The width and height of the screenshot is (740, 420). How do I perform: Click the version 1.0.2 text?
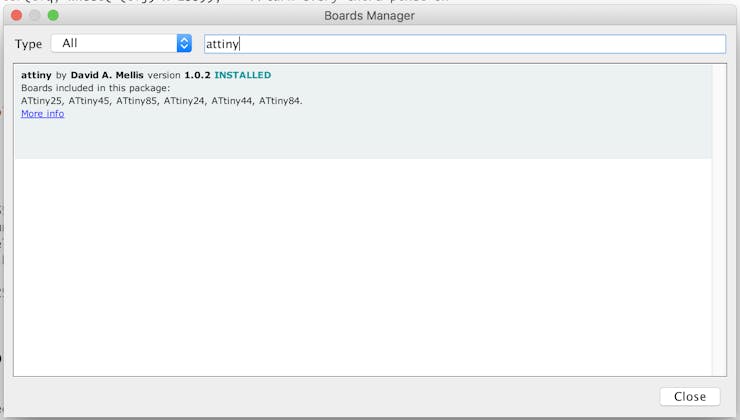(x=179, y=75)
